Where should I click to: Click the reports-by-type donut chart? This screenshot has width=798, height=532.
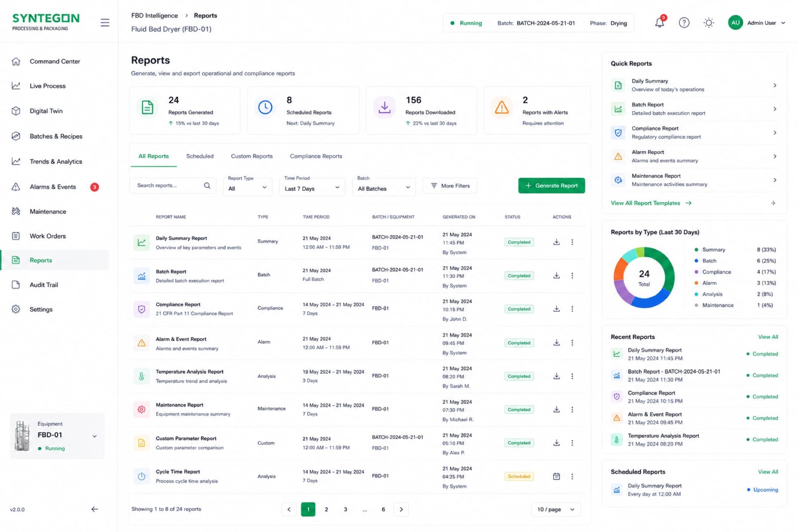tap(644, 278)
